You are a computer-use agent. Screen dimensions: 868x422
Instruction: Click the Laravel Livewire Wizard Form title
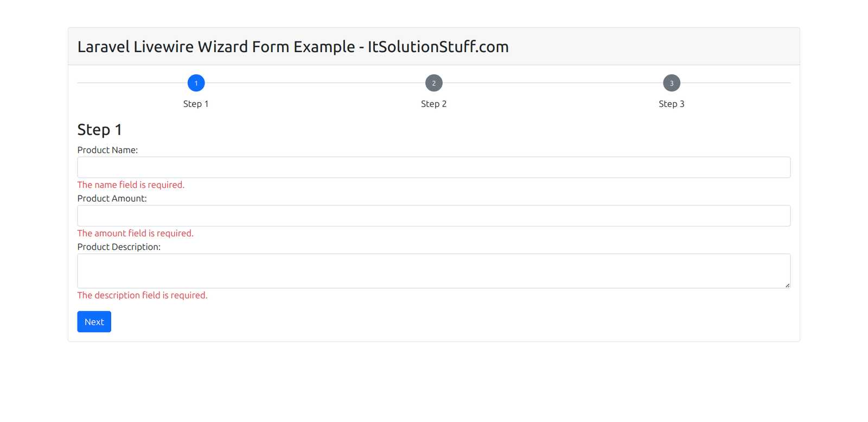[x=293, y=47]
